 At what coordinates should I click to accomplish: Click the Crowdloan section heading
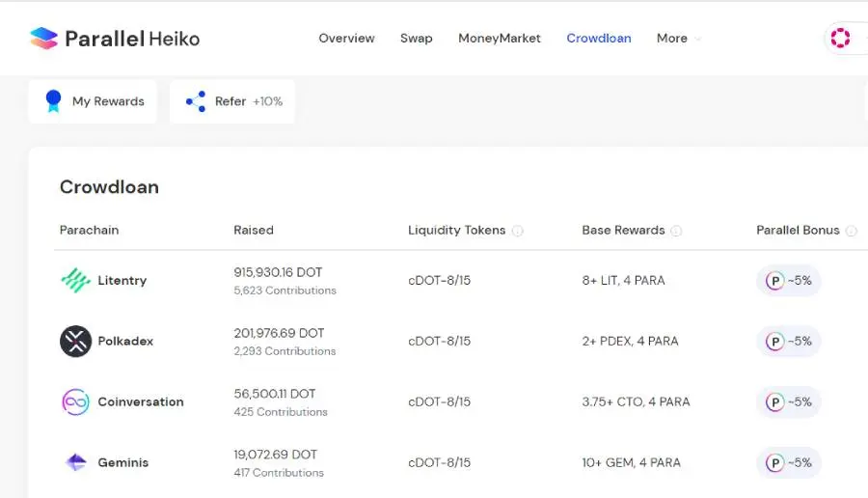tap(109, 186)
